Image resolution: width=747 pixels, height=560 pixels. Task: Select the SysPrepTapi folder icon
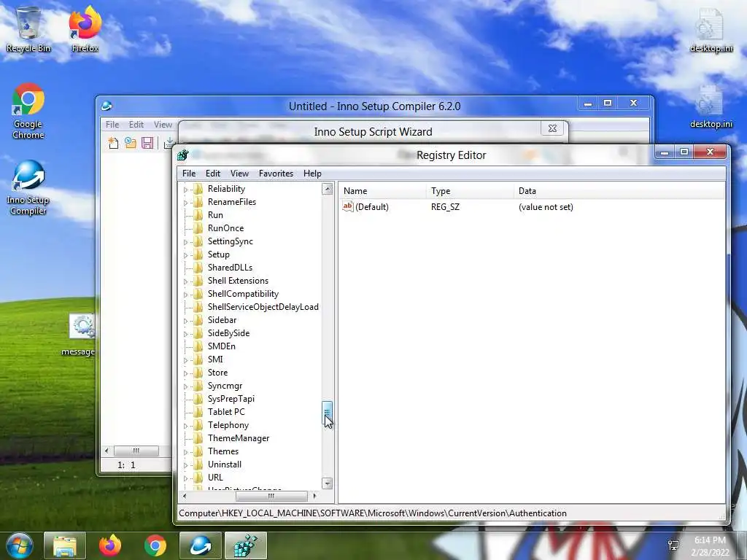(198, 399)
